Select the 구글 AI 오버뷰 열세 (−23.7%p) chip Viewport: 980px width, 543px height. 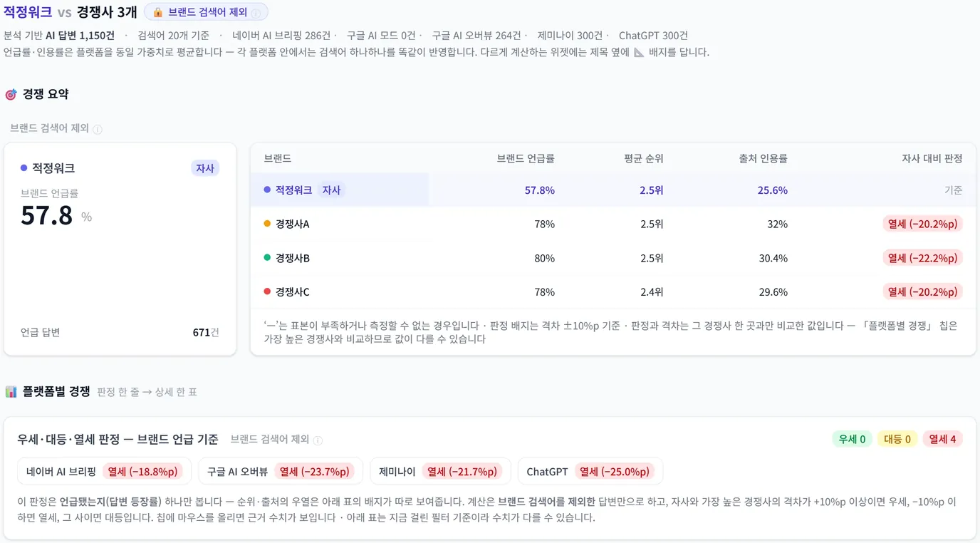click(x=281, y=471)
